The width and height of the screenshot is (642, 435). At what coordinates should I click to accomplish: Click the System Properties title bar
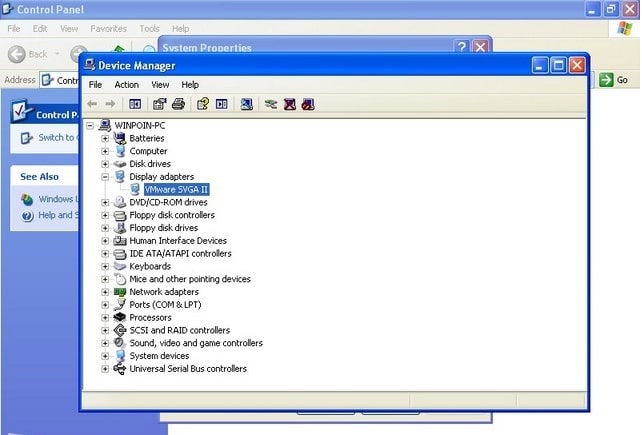[x=300, y=47]
